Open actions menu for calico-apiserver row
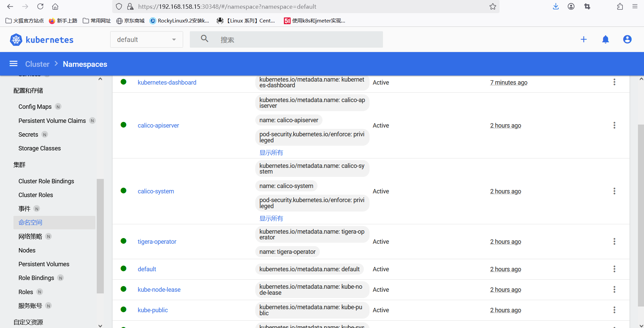The image size is (644, 328). coord(614,125)
